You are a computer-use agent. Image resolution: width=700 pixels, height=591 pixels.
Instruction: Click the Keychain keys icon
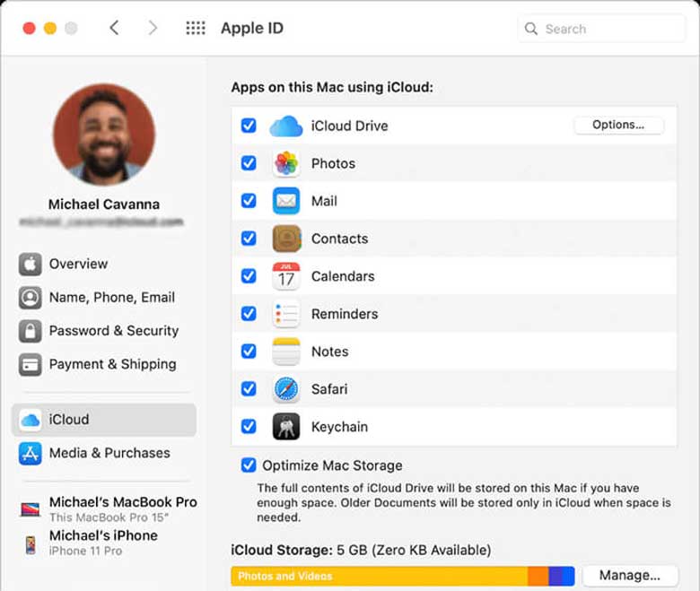pyautogui.click(x=286, y=427)
